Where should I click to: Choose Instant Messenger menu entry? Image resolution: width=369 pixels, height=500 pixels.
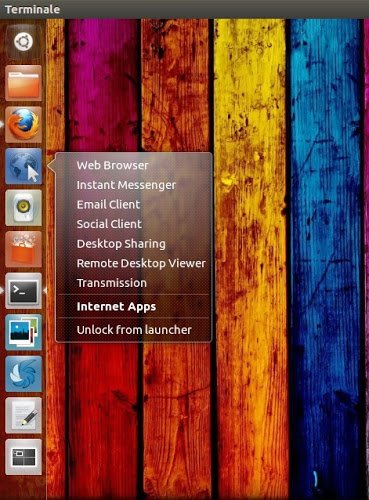126,185
